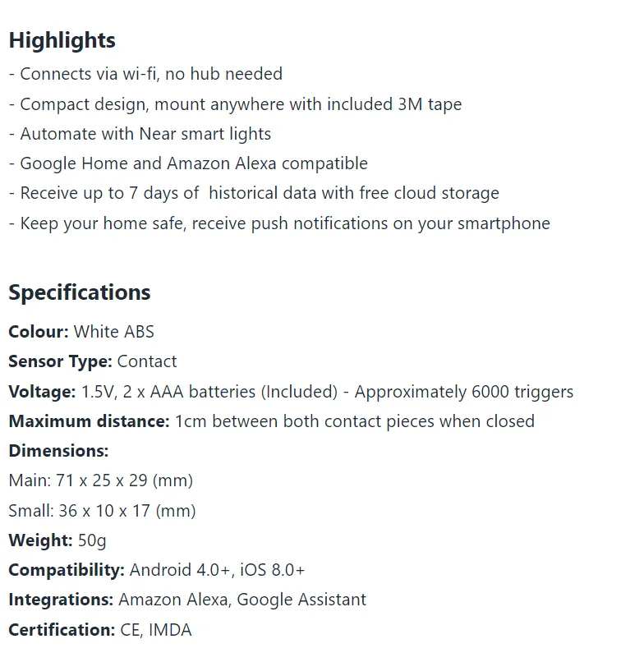This screenshot has height=662, width=644.
Task: Click the Dimensions label
Action: pyautogui.click(x=58, y=451)
